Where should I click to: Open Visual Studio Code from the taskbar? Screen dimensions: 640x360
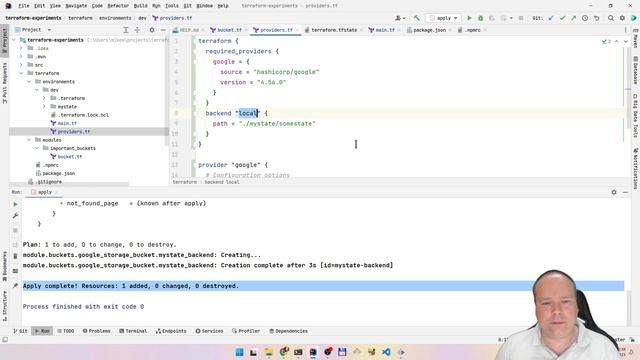pos(386,352)
